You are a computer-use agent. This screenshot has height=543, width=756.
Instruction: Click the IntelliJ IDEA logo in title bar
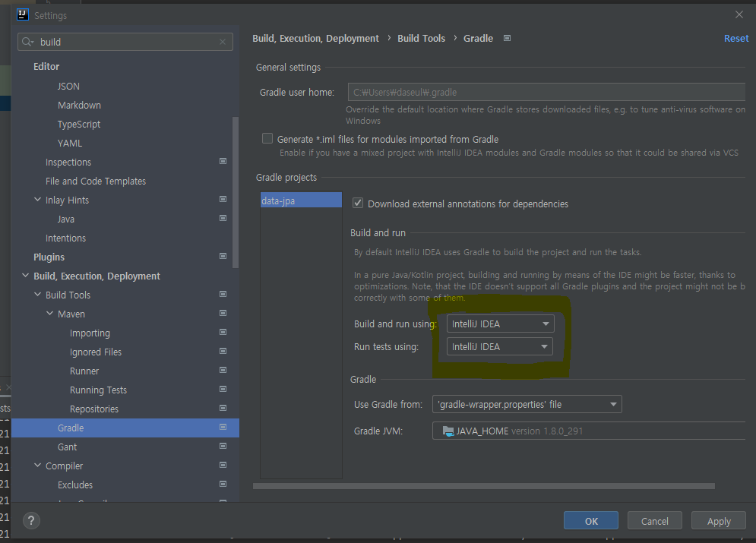(23, 15)
